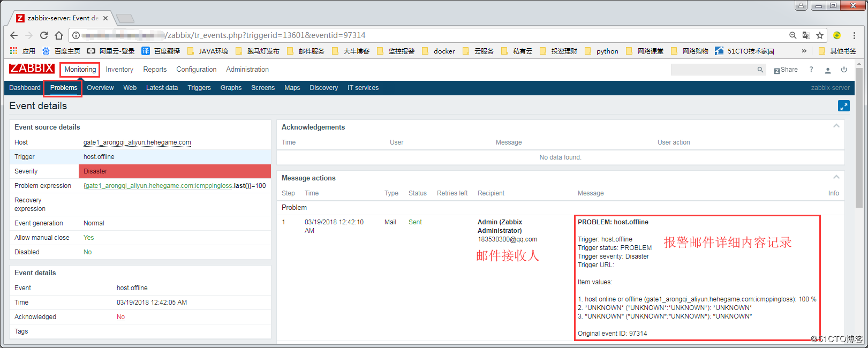Open the 百度主页 bookmark
868x348 pixels.
tap(61, 51)
